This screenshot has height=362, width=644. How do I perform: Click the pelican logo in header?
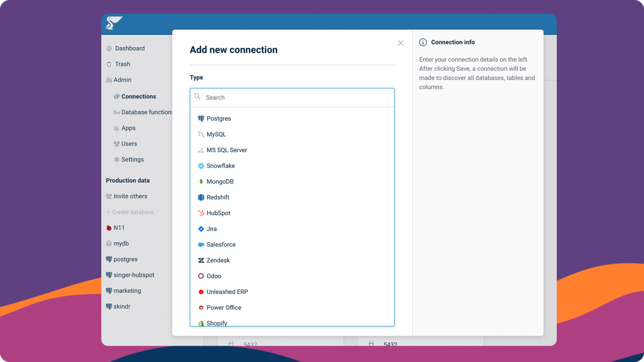click(113, 23)
